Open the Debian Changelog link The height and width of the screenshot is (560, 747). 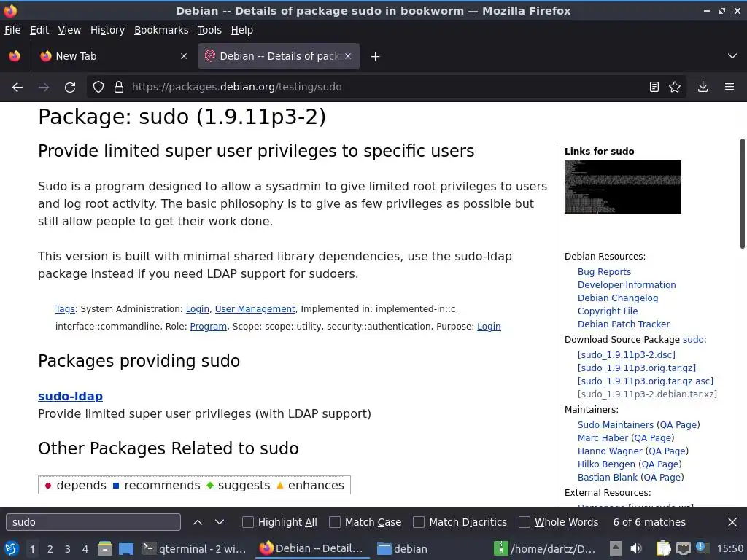coord(618,298)
